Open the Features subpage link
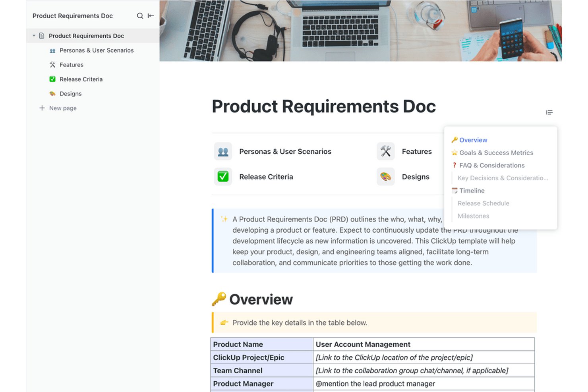This screenshot has width=588, height=392. pyautogui.click(x=417, y=151)
